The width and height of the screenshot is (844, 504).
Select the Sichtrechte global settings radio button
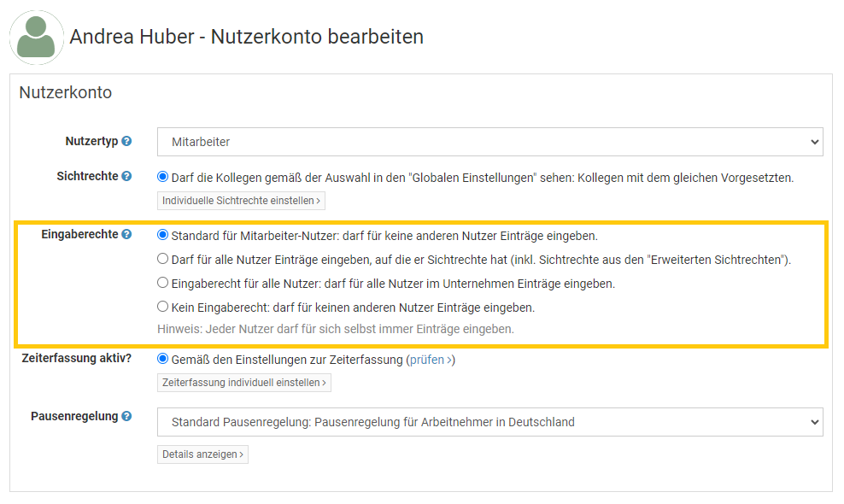tap(163, 178)
